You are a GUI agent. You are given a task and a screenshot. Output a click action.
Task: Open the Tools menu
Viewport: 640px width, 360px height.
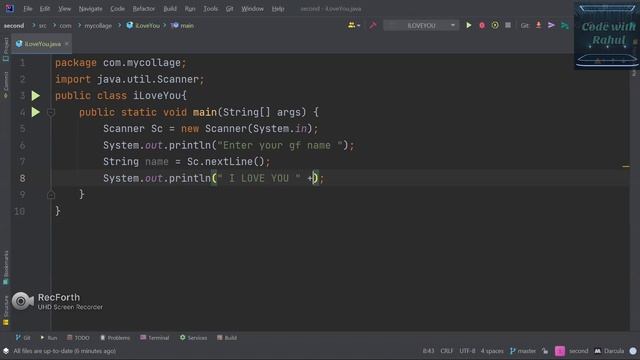click(x=211, y=9)
